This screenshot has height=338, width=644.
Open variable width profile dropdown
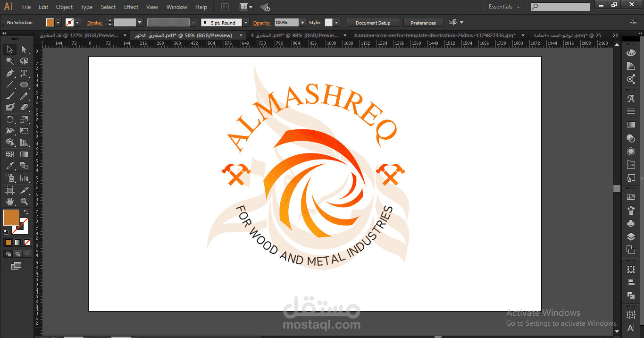click(193, 23)
